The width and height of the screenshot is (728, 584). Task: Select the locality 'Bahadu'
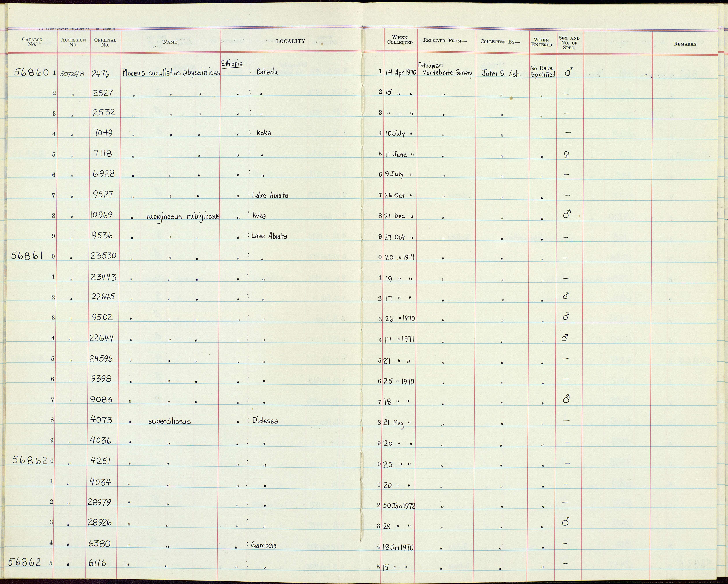pos(267,72)
